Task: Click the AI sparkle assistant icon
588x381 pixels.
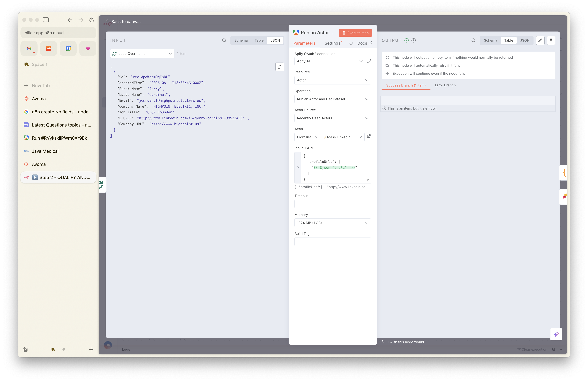Action: click(556, 334)
